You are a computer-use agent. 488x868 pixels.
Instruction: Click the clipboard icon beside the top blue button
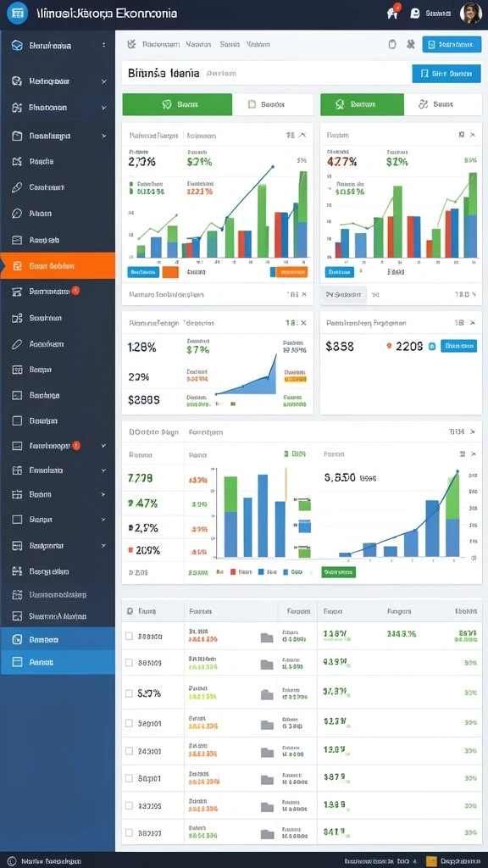tap(392, 44)
